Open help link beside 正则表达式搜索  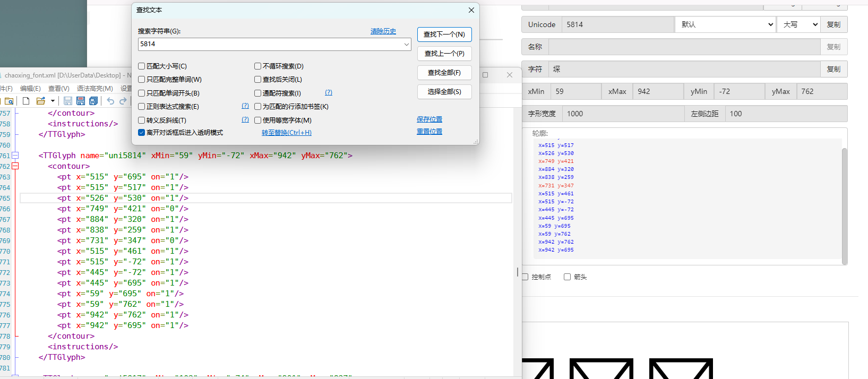(245, 106)
